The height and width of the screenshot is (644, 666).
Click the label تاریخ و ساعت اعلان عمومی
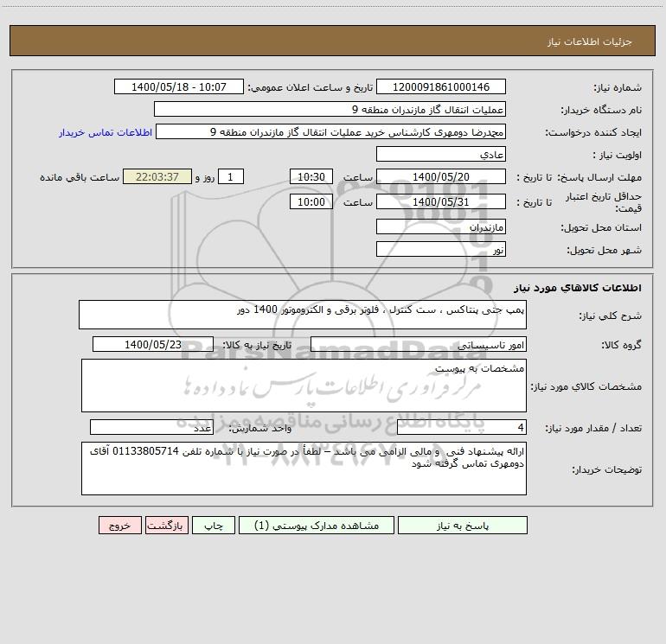pyautogui.click(x=311, y=87)
